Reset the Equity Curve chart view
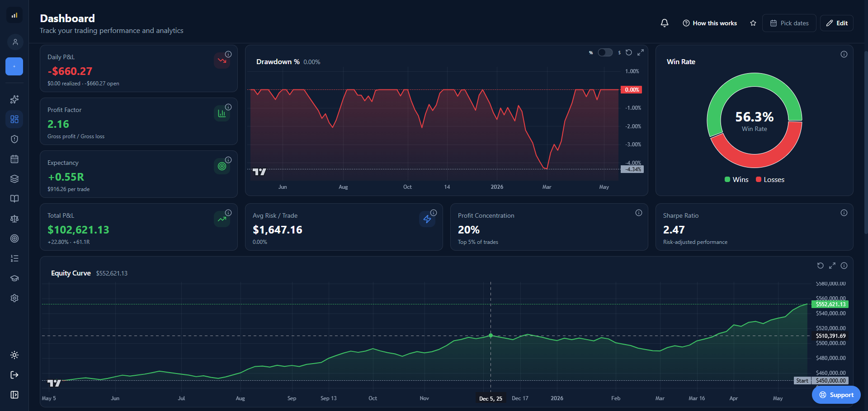Viewport: 868px width, 411px height. click(821, 266)
